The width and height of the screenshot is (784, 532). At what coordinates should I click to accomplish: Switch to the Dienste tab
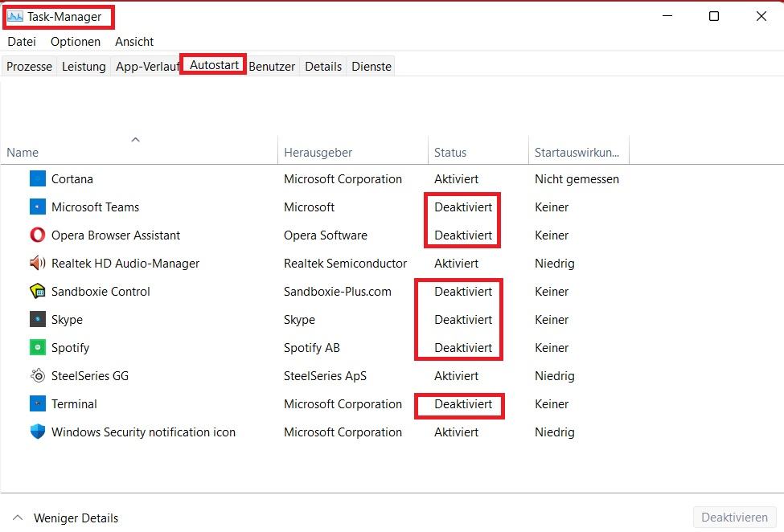371,66
